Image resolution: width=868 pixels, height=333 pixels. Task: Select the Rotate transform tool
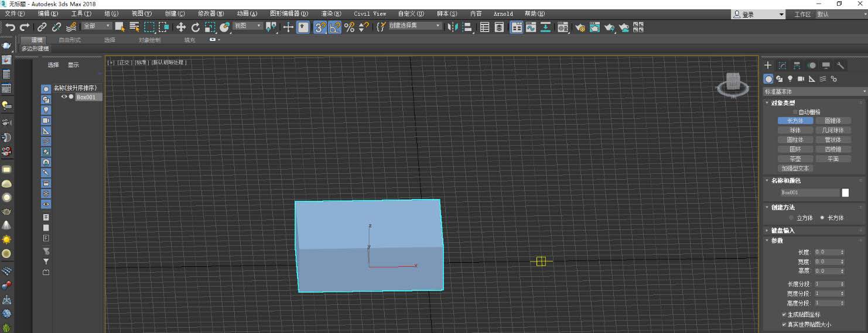click(196, 26)
